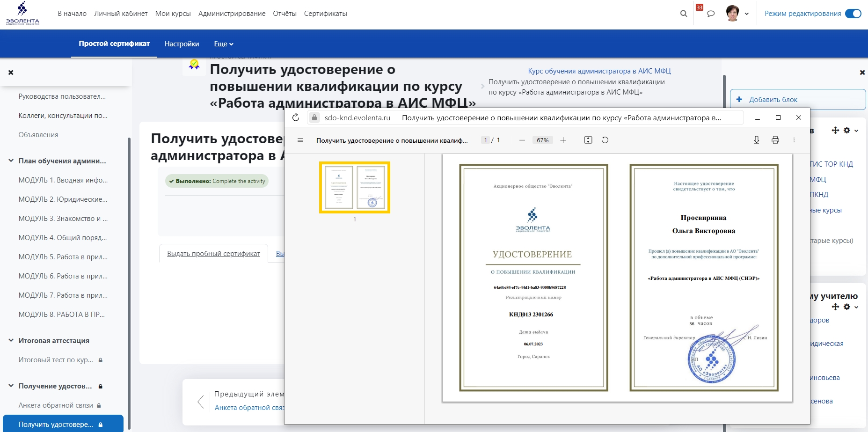Click PDF page number field

[x=486, y=140]
